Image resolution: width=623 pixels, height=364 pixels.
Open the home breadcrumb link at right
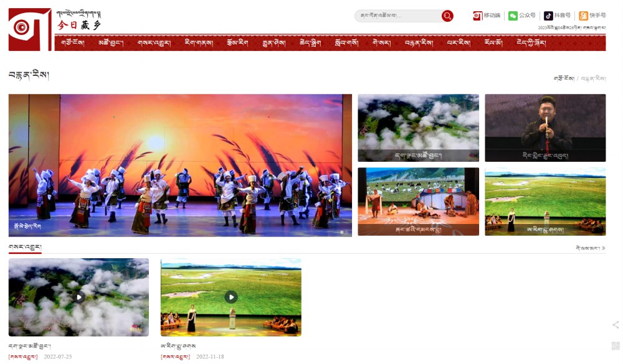(564, 78)
